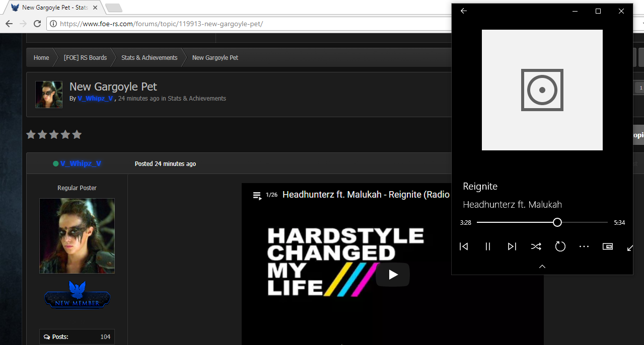This screenshot has width=644, height=345.
Task: Click the New Member rank badge
Action: [77, 295]
